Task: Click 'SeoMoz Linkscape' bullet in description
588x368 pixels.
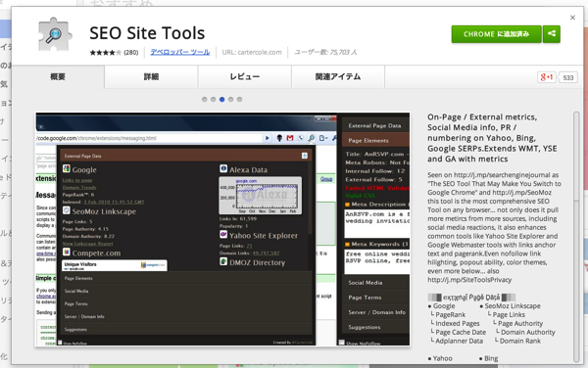Action: click(x=513, y=306)
